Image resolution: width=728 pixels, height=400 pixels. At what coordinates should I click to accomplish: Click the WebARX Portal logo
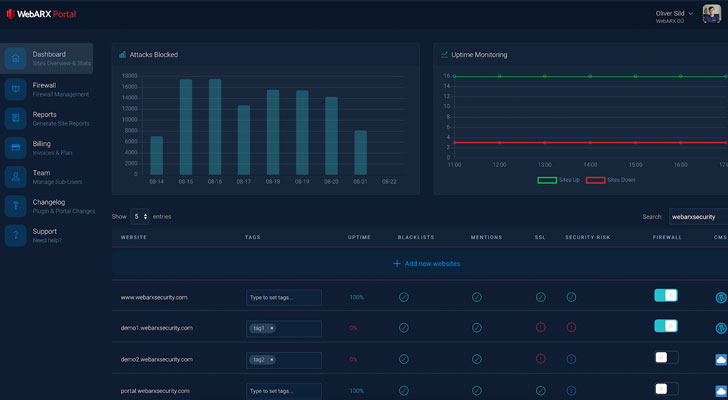[41, 14]
